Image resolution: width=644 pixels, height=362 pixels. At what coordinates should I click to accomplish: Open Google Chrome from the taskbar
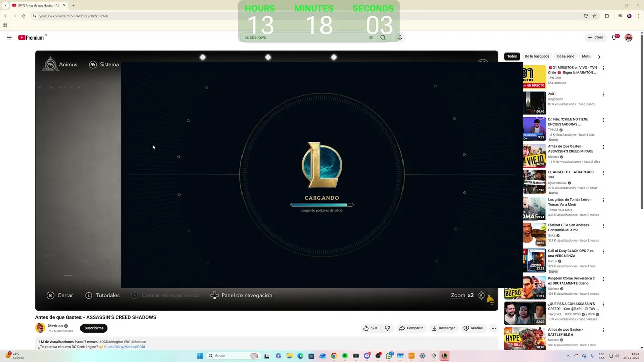[334, 356]
